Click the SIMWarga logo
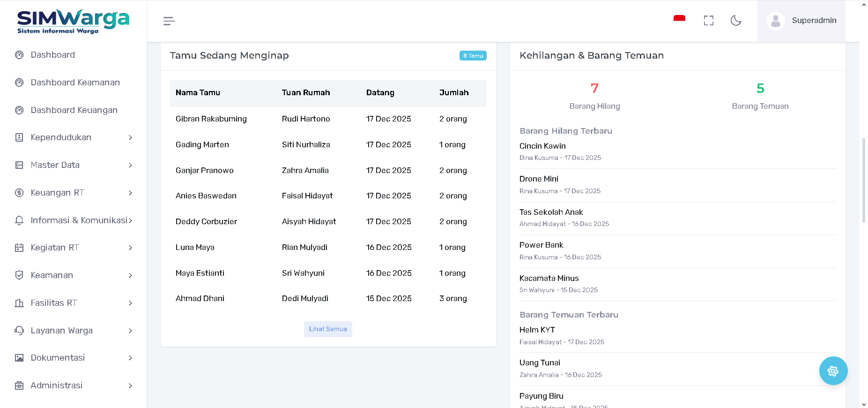Image resolution: width=868 pixels, height=408 pixels. coord(73,21)
